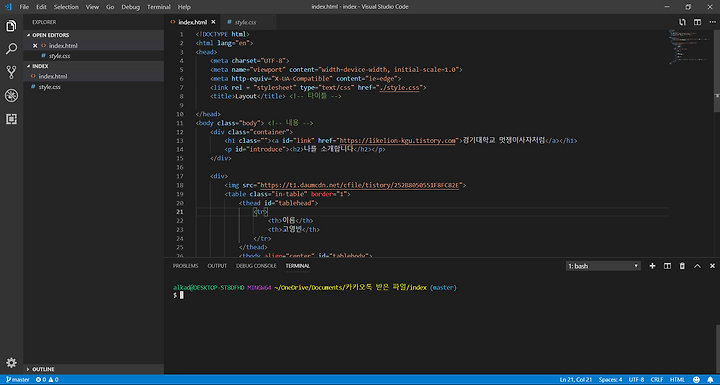Click line number 21 in gutter
Image resolution: width=720 pixels, height=385 pixels.
point(180,212)
